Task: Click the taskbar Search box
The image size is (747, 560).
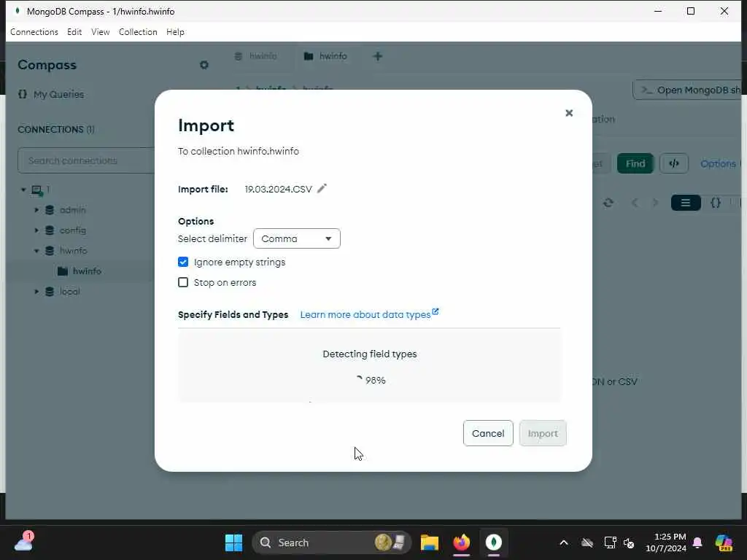Action: [332, 542]
